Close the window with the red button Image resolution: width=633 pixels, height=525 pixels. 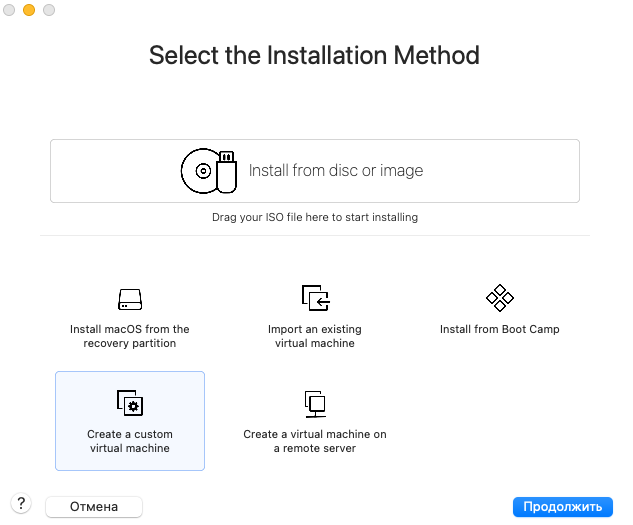tap(10, 10)
